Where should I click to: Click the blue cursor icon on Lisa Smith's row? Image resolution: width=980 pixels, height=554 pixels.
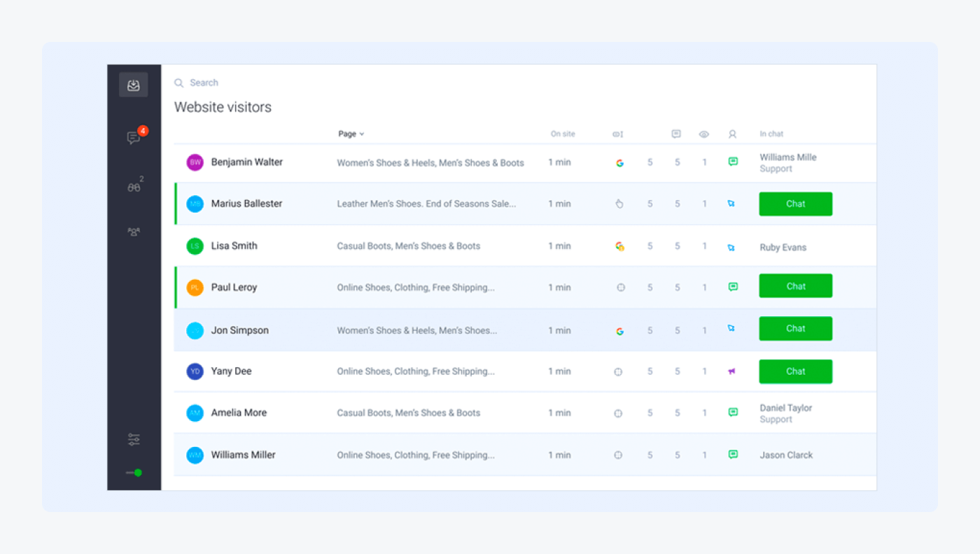(x=731, y=246)
